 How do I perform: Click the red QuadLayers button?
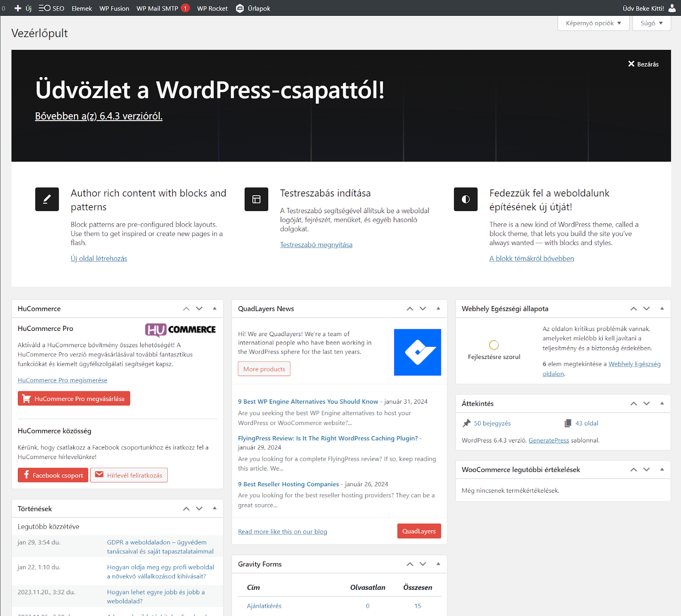click(419, 531)
